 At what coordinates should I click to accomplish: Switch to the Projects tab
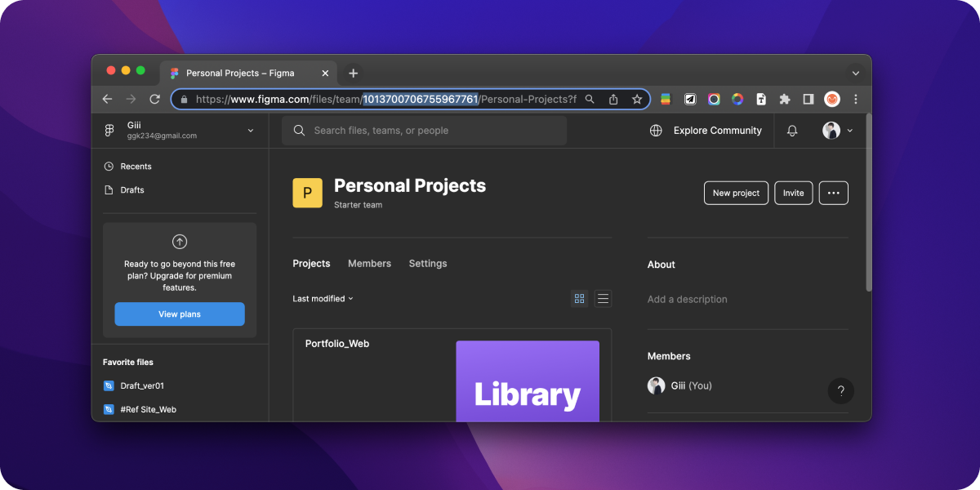point(311,264)
